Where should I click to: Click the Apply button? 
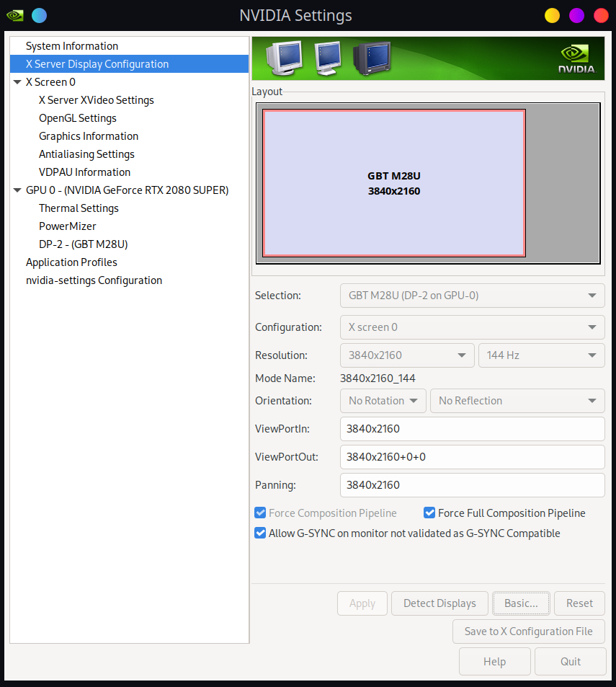click(x=362, y=603)
